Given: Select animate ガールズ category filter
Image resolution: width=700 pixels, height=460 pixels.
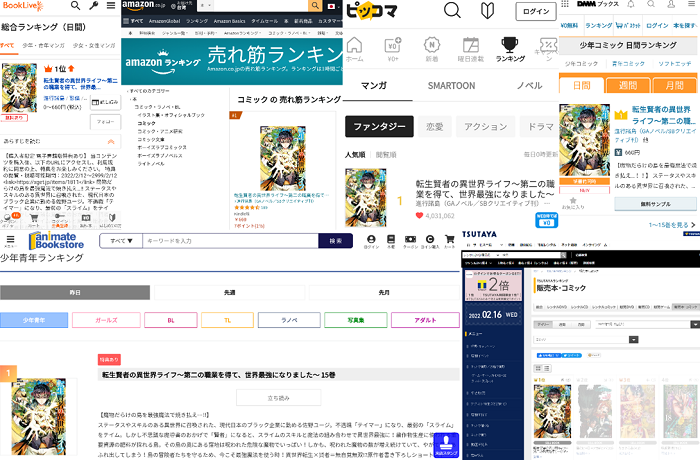Looking at the screenshot, I should [106, 320].
